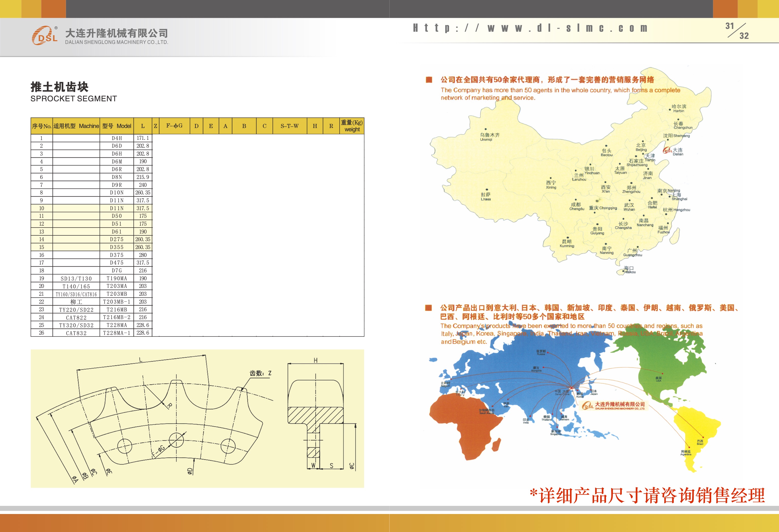Click the S-T-W column header
This screenshot has width=779, height=532.
pyautogui.click(x=290, y=126)
